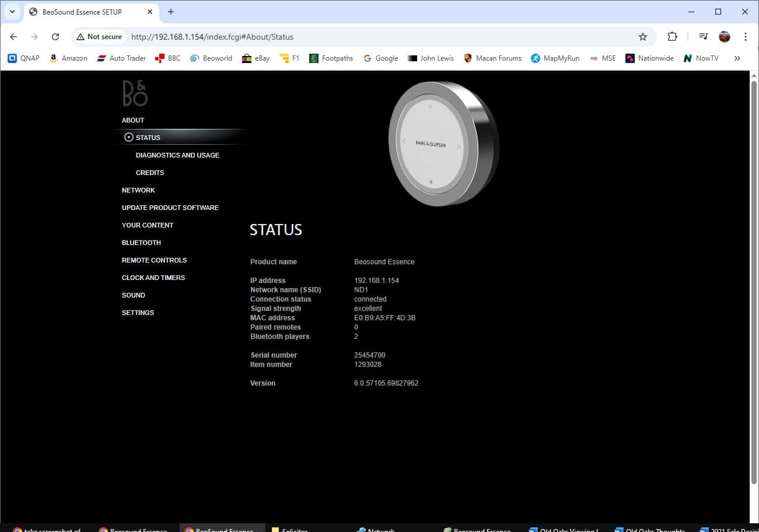Open the media controls icon
Screen dimensions: 759x532
704,37
